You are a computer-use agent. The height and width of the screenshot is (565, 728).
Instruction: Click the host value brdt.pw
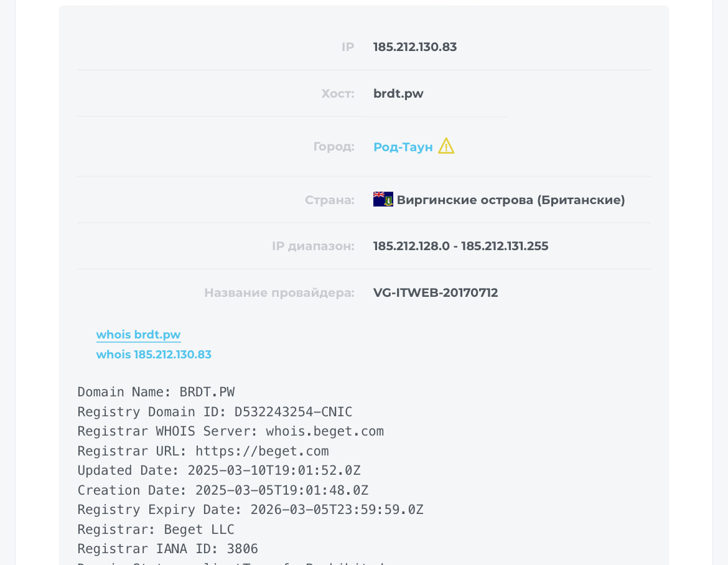(x=398, y=93)
